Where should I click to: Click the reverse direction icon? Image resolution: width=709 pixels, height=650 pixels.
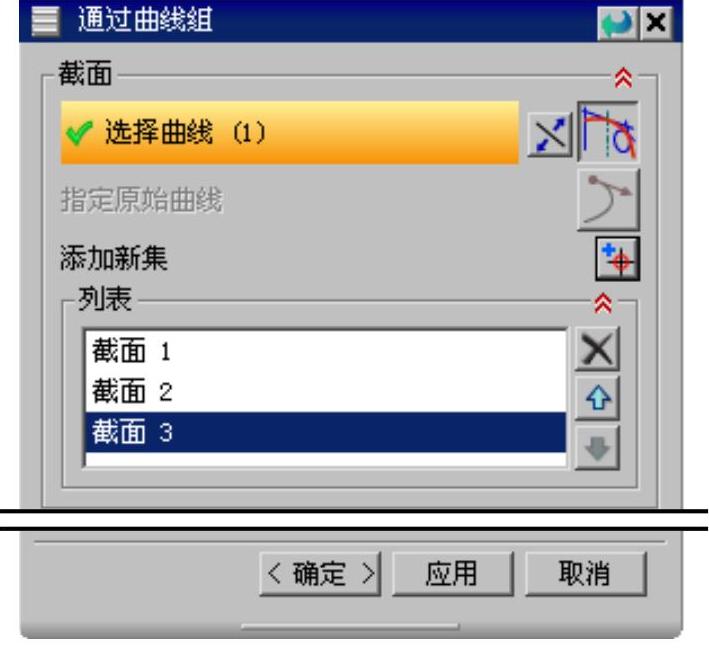pos(549,134)
